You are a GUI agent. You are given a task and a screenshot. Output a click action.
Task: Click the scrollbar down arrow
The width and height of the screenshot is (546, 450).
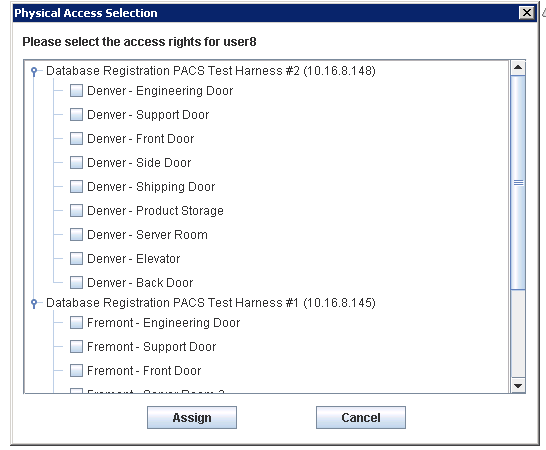tap(518, 386)
